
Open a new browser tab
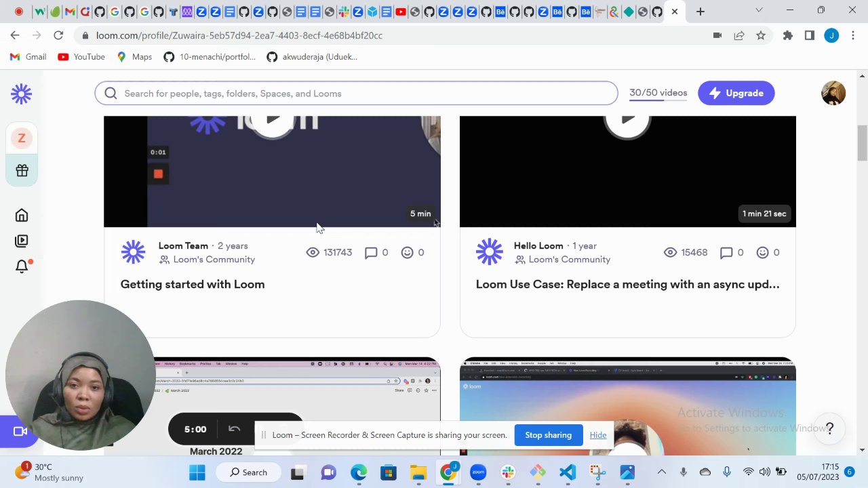(701, 12)
